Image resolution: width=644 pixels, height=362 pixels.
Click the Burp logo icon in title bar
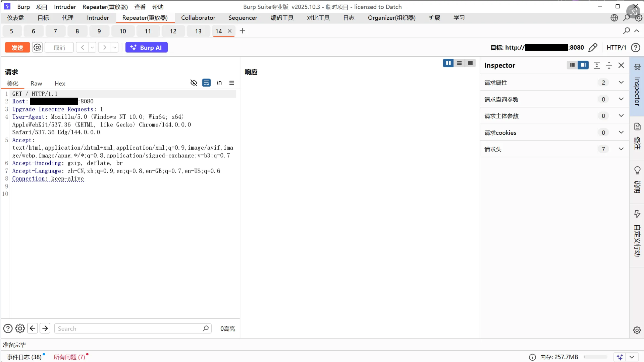(x=7, y=6)
